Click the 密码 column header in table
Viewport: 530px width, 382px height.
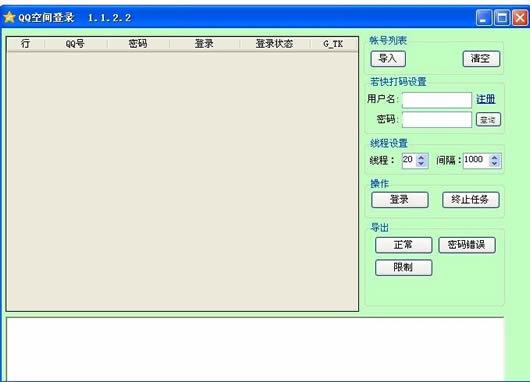[138, 44]
